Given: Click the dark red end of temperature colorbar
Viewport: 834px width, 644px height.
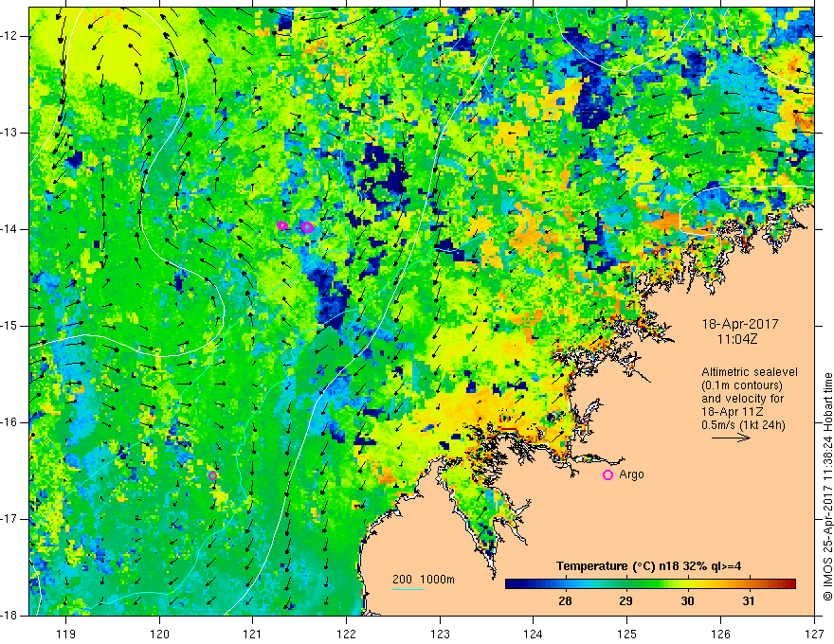Looking at the screenshot, I should pos(789,584).
